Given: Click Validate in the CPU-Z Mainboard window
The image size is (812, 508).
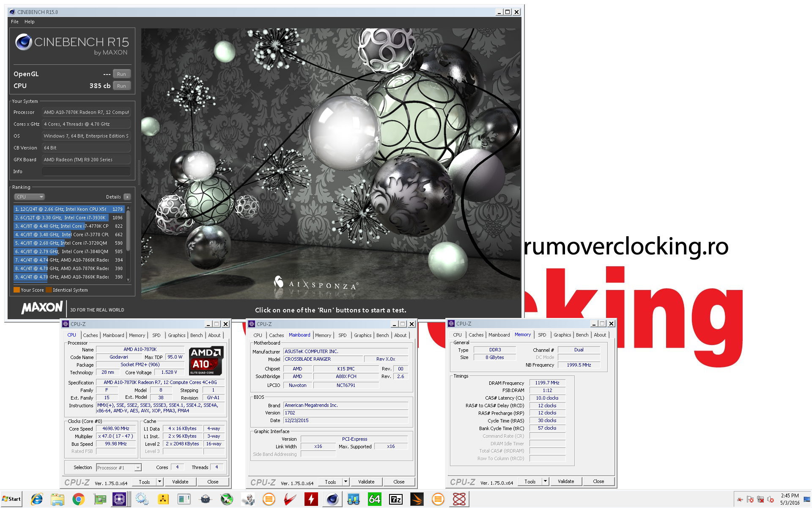Looking at the screenshot, I should click(367, 482).
